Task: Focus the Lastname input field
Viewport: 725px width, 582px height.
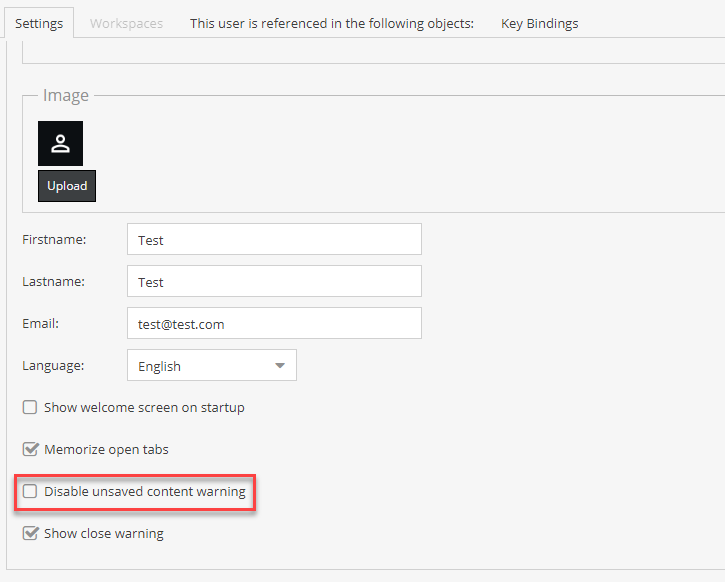Action: click(274, 282)
